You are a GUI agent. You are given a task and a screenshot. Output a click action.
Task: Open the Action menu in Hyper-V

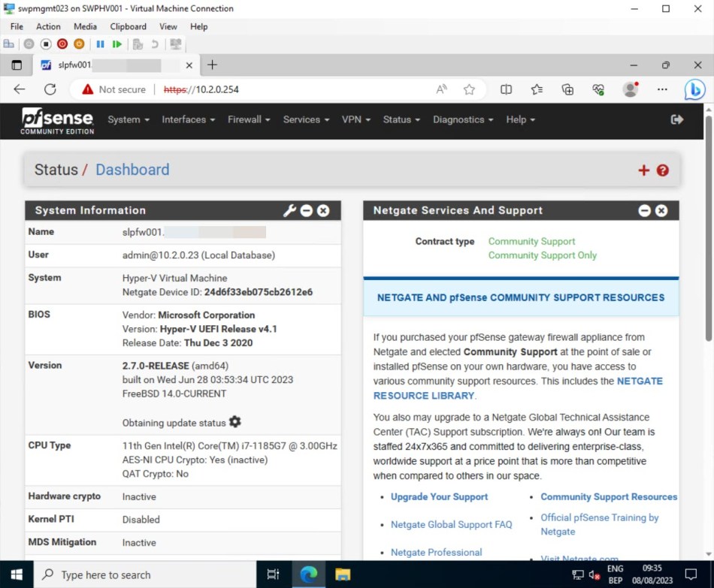pyautogui.click(x=47, y=26)
